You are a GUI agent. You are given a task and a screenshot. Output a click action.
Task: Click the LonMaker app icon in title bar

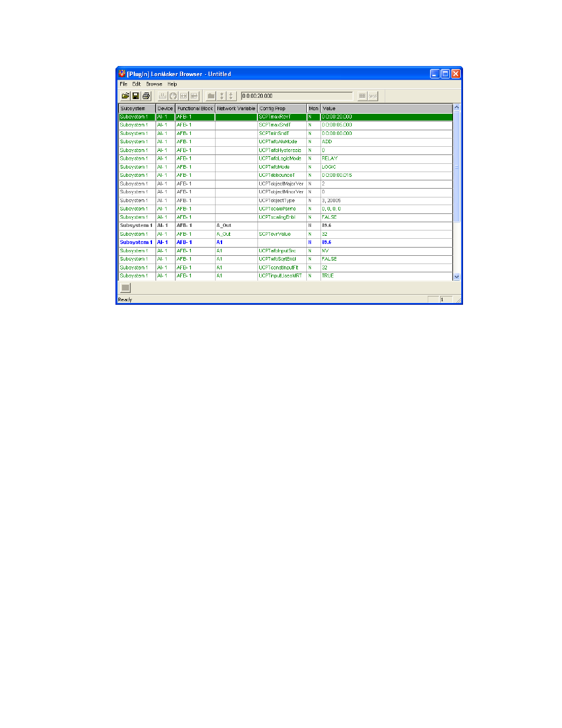pos(122,74)
